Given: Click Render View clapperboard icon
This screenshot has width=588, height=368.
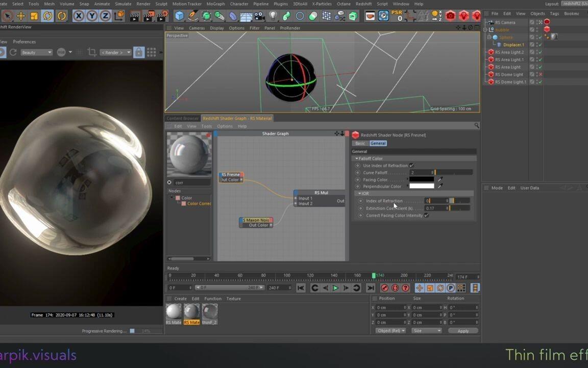Looking at the screenshot, I should pos(135,16).
